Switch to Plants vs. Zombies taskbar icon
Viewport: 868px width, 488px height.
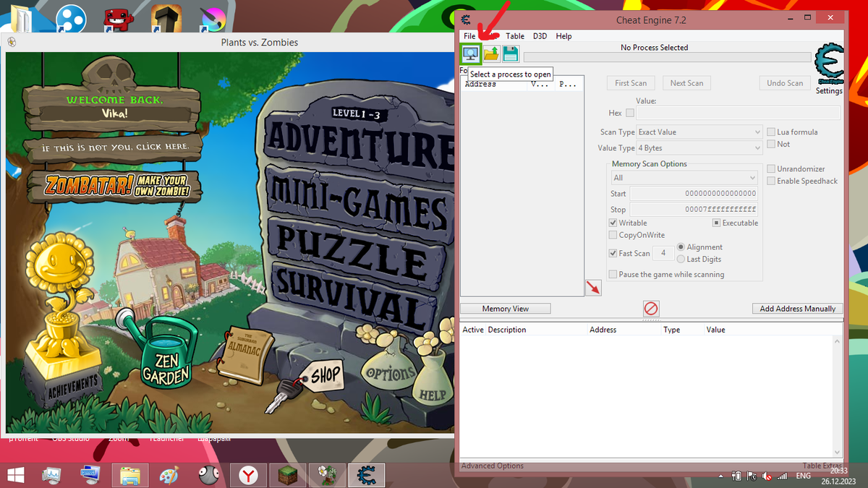pos(326,475)
